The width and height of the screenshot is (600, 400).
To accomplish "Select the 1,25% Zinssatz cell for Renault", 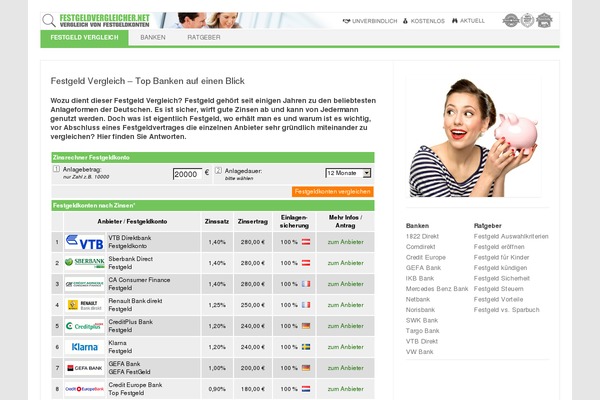I will (217, 305).
